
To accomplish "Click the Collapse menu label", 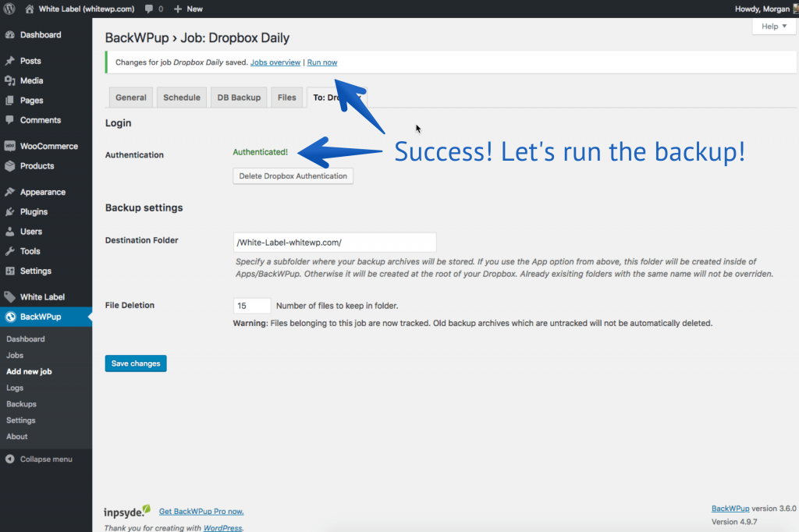I will [x=46, y=459].
